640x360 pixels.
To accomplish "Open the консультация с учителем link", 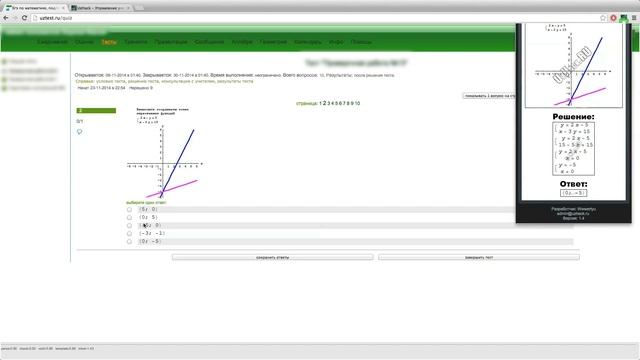I will (188, 81).
